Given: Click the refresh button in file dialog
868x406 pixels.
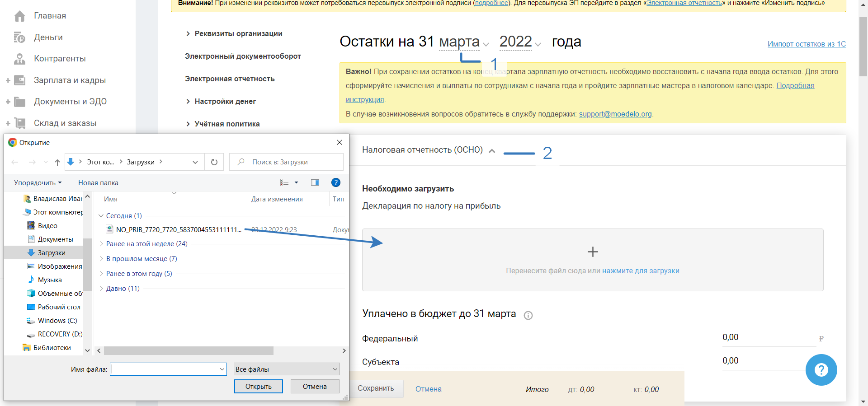Looking at the screenshot, I should point(214,162).
